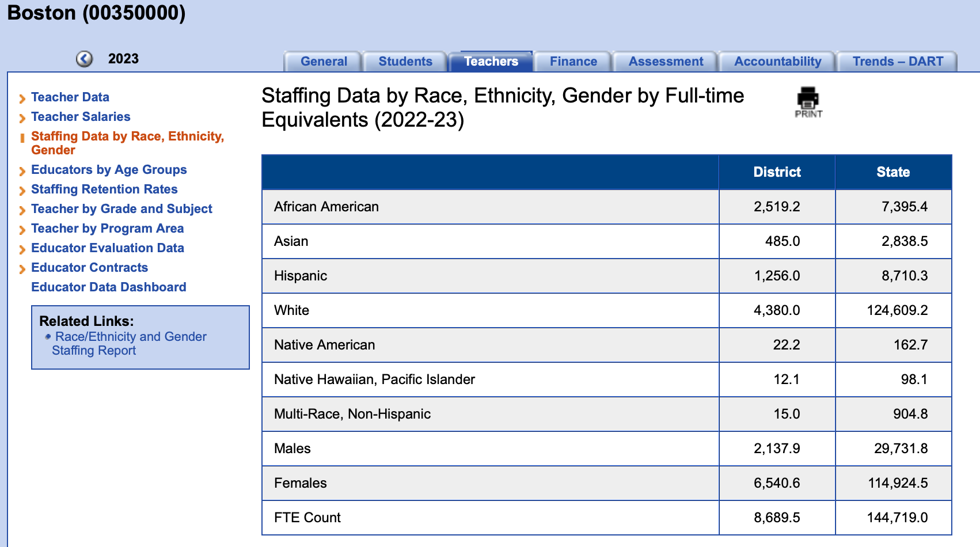This screenshot has width=980, height=547.
Task: Click arrow bullet beside Educators by Age Groups
Action: [x=22, y=171]
